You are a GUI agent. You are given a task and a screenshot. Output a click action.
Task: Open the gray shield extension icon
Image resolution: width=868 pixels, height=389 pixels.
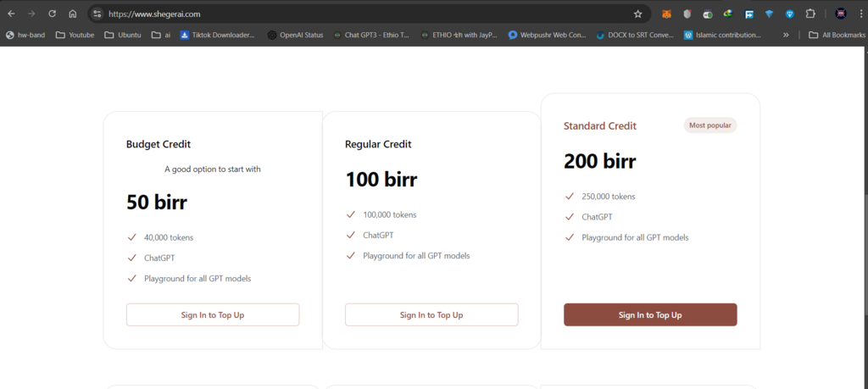point(687,14)
